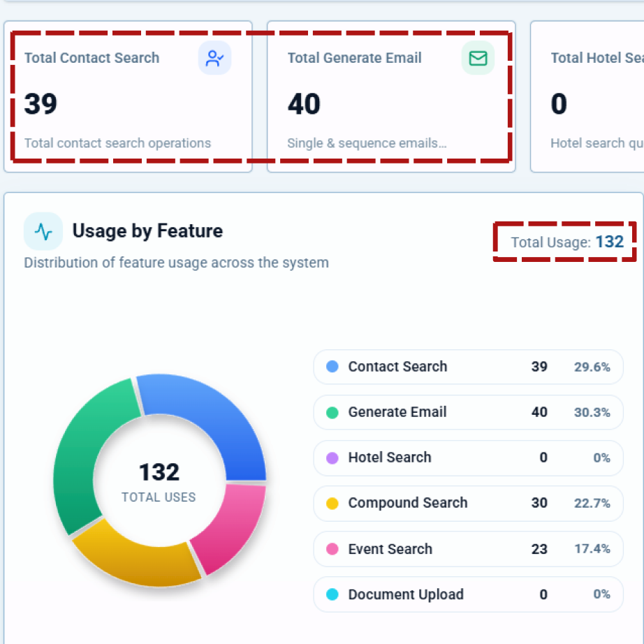
Task: Open the Total Hotel Search card
Action: [587, 96]
